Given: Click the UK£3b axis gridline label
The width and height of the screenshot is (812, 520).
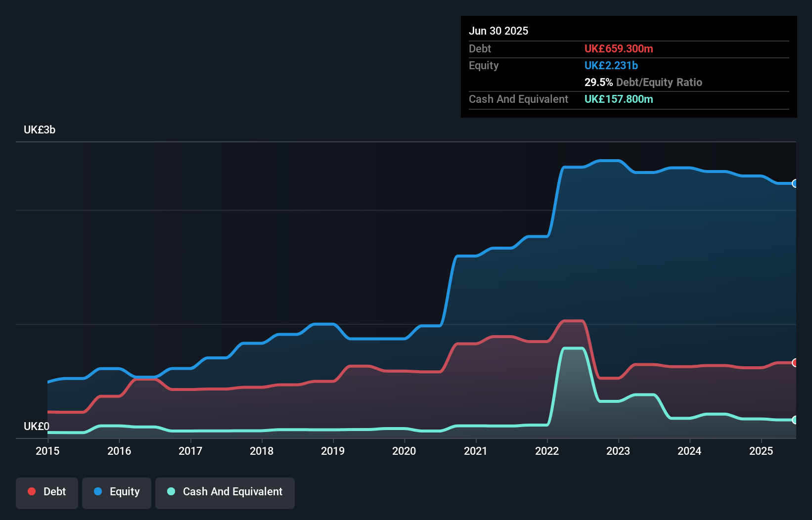Looking at the screenshot, I should pos(40,130).
